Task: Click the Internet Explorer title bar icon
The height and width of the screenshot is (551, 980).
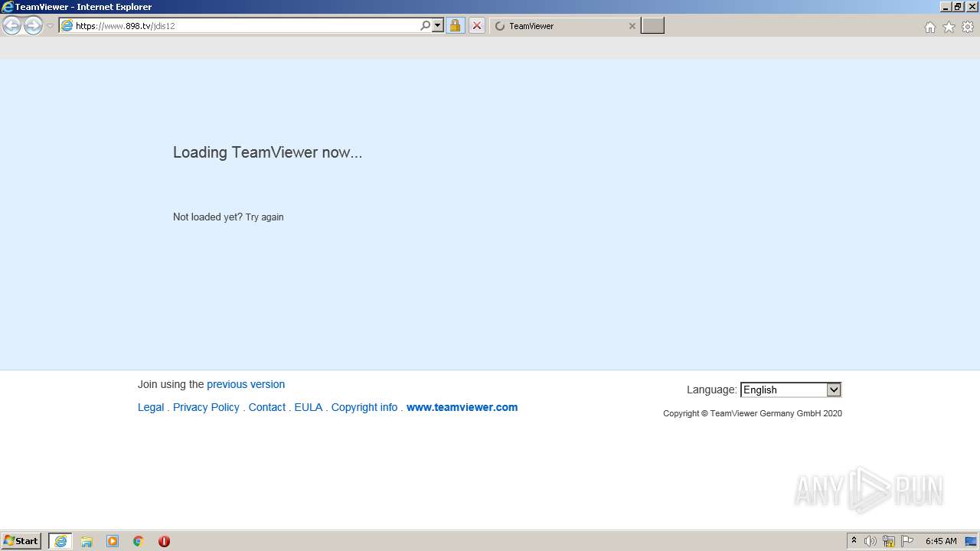Action: click(8, 7)
